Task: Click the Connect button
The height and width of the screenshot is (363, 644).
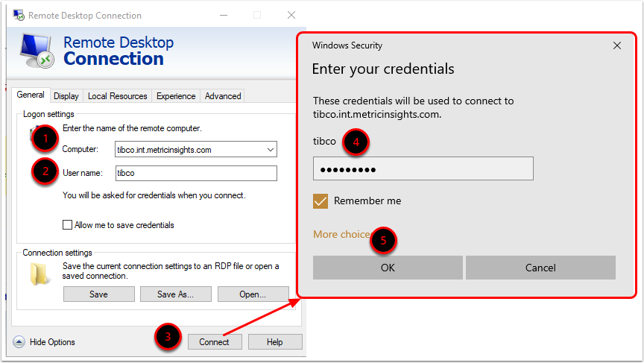Action: point(215,341)
